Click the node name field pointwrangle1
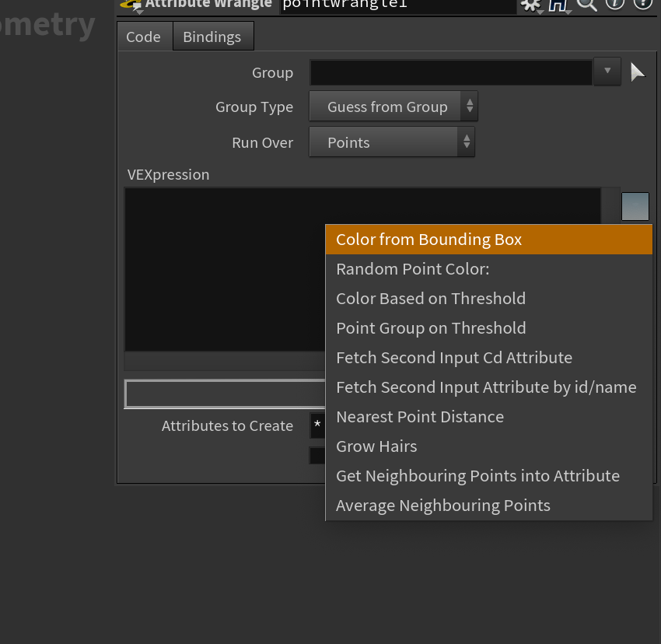 (398, 5)
